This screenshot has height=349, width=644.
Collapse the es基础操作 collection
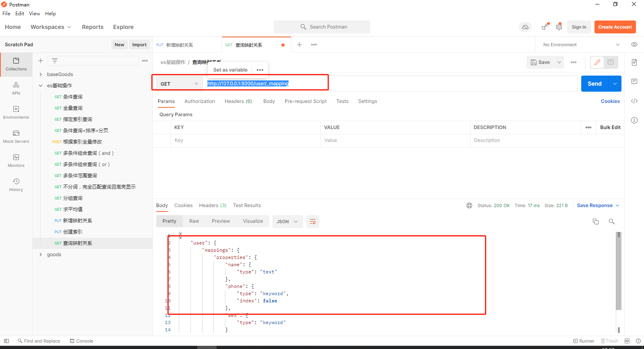[41, 86]
